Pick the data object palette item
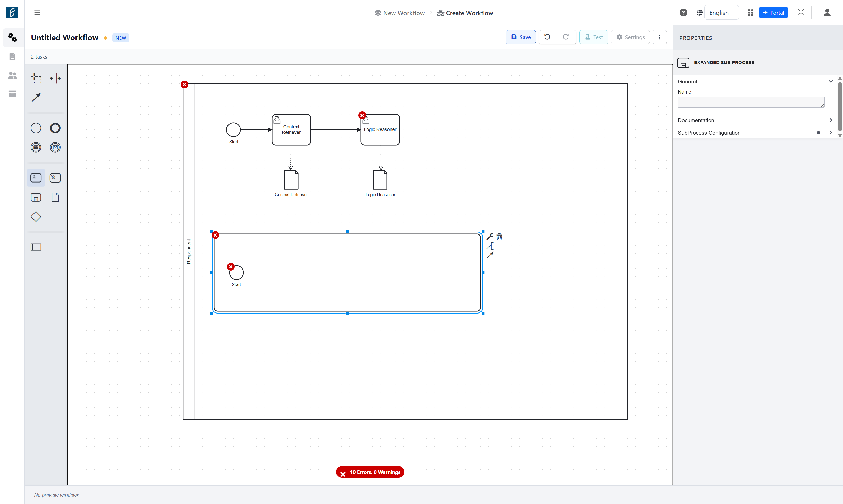The height and width of the screenshot is (504, 843). [x=55, y=197]
